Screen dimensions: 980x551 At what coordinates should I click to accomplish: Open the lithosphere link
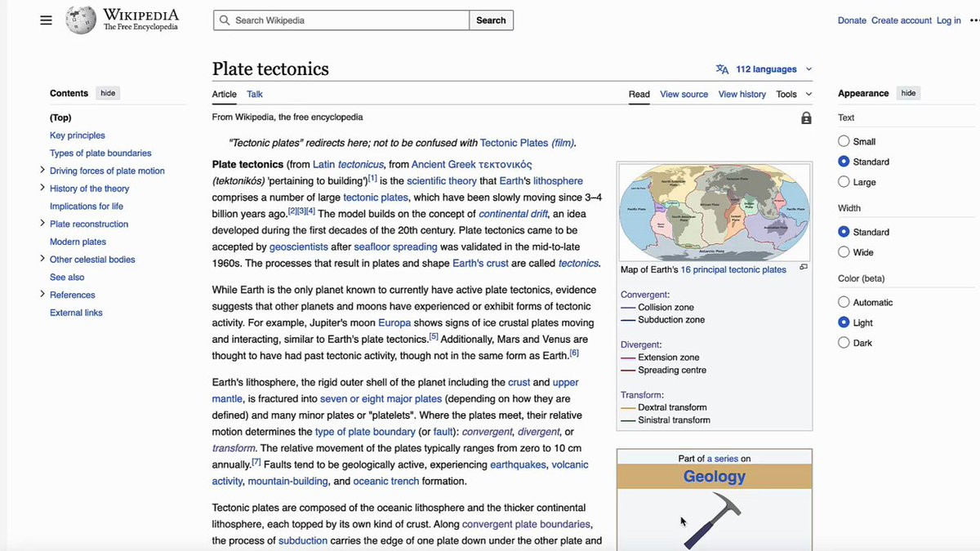(x=558, y=181)
